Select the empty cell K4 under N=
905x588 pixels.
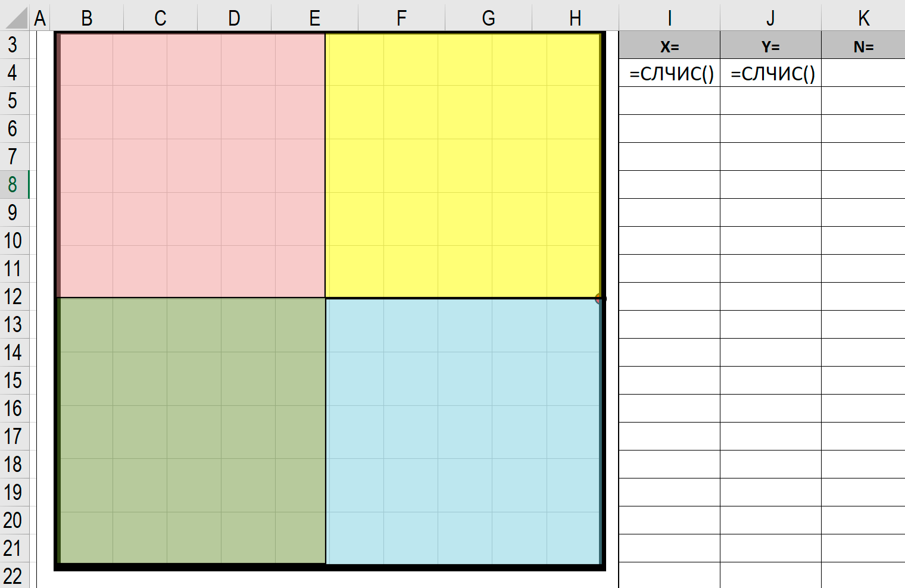[863, 73]
